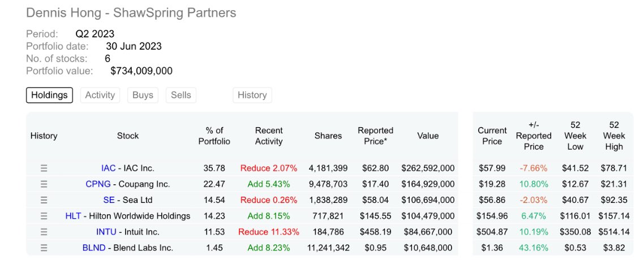Click history icon for Blend Labs
The height and width of the screenshot is (260, 644).
click(x=44, y=248)
